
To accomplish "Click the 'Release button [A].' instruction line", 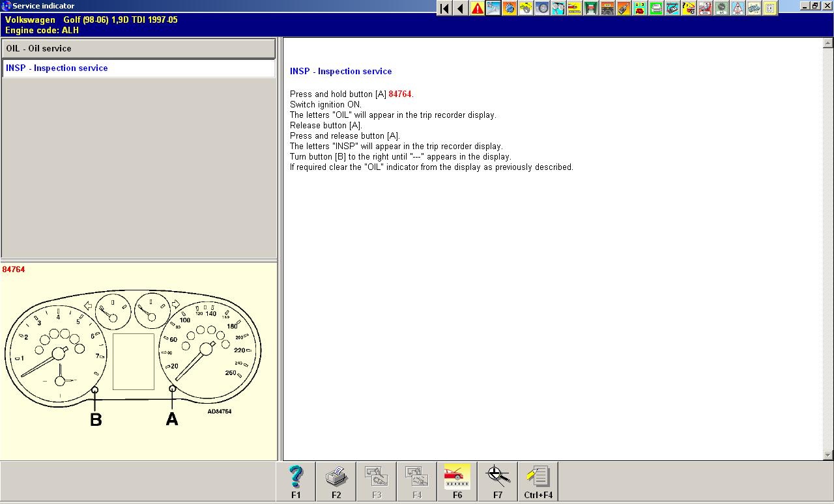I will click(x=326, y=126).
